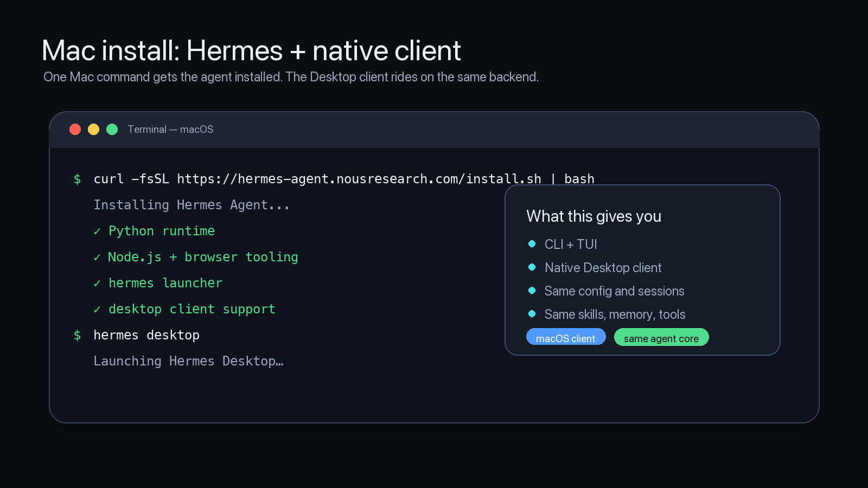The height and width of the screenshot is (488, 868).
Task: Click the red close dot in Terminal
Action: 75,129
